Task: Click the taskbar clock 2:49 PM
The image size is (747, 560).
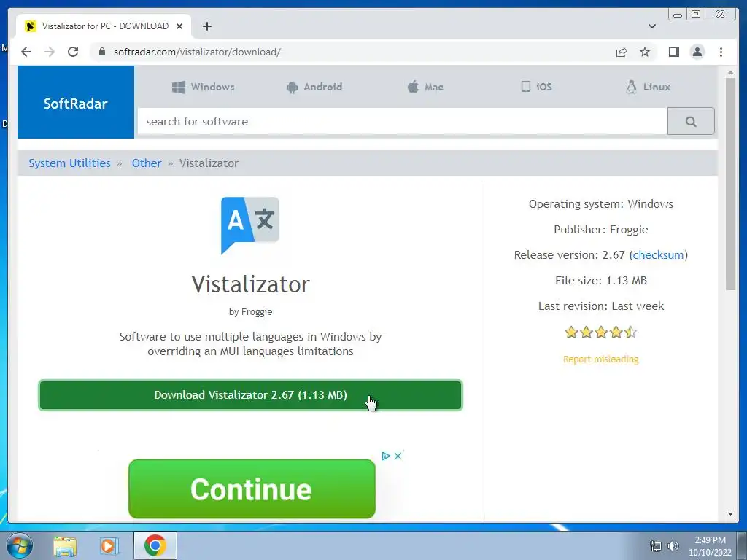Action: tap(710, 540)
